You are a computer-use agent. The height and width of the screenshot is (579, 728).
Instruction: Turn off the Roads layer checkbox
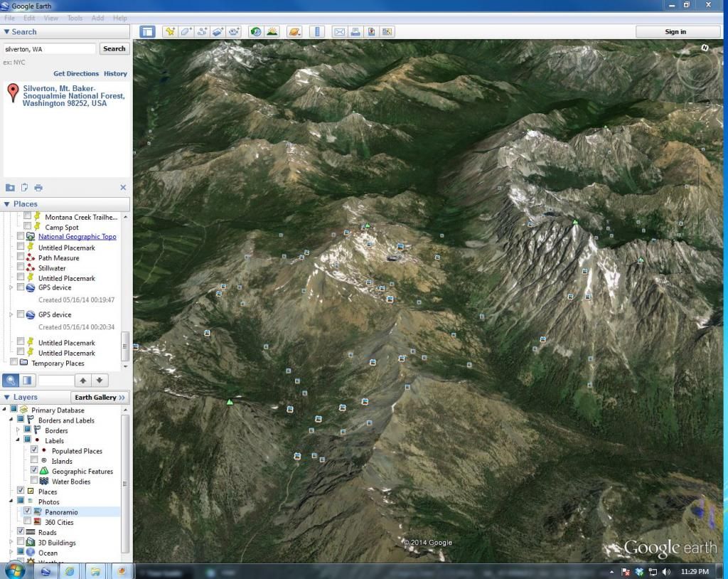tap(21, 531)
